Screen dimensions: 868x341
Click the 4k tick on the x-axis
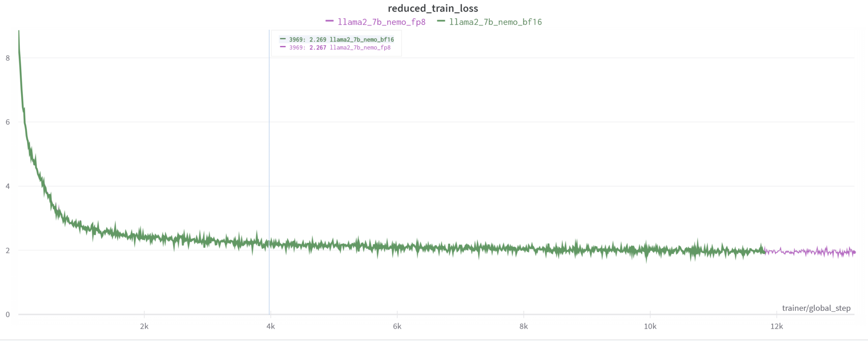click(270, 326)
